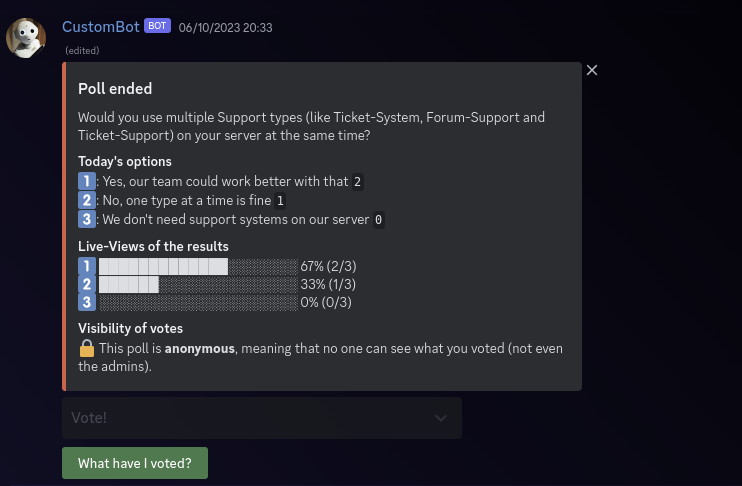Expand the Vote! select chevron arrow
Screen dimensions: 742x486
click(441, 418)
